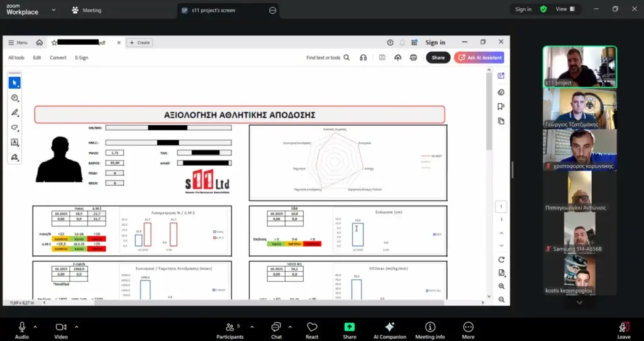Image resolution: width=644 pixels, height=341 pixels.
Task: Click the Acrobat print icon
Action: pyautogui.click(x=413, y=57)
